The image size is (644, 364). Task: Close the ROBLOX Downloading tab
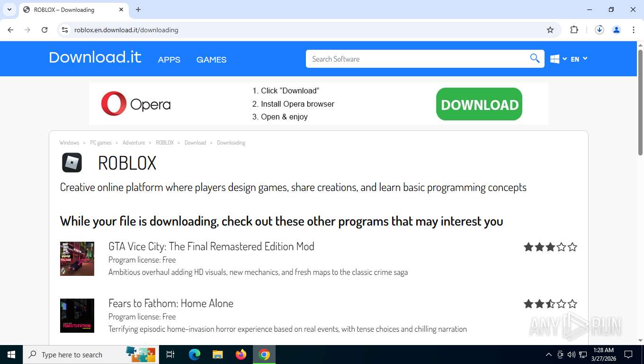(x=121, y=9)
